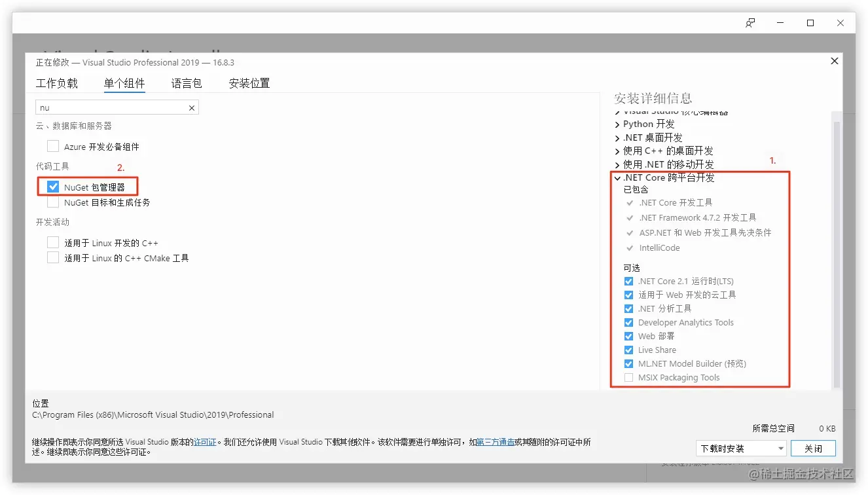Expand the .NET 桌面开发 node
This screenshot has height=495, width=868.
[617, 138]
